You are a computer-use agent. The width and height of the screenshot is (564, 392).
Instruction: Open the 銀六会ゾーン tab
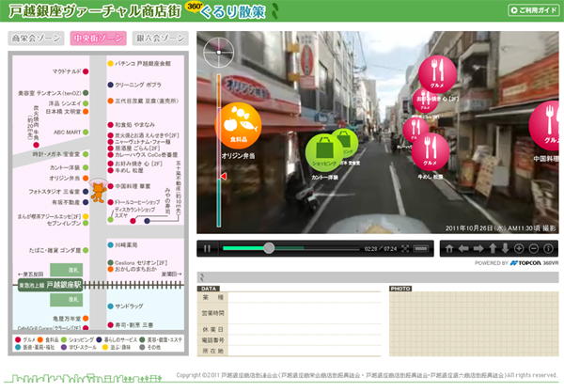point(160,39)
